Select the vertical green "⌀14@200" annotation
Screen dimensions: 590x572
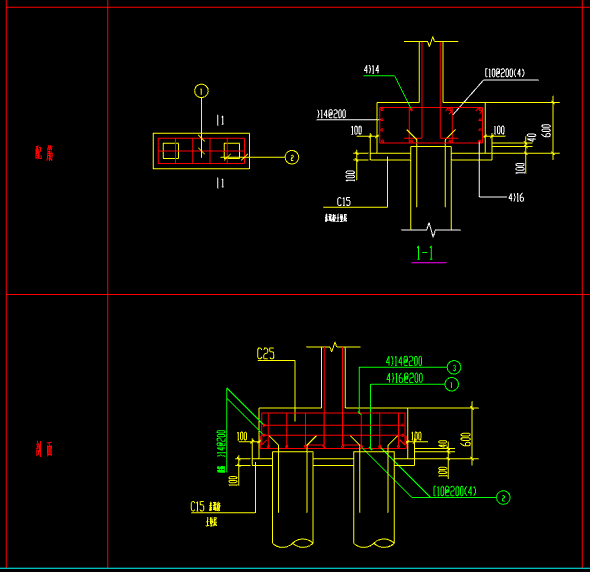point(221,444)
